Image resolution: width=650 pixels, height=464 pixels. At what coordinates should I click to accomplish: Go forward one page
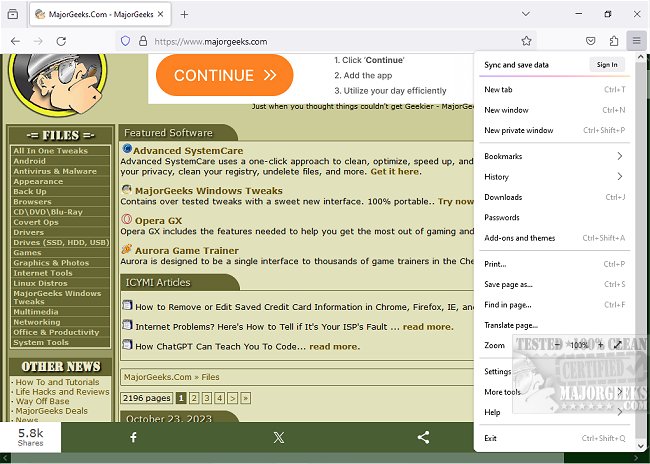click(x=38, y=41)
